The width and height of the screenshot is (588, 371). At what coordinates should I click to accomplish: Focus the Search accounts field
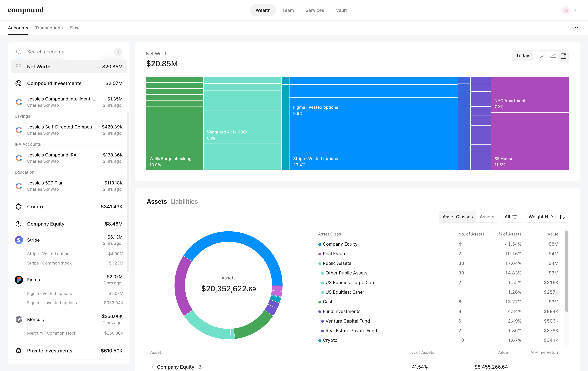[66, 52]
